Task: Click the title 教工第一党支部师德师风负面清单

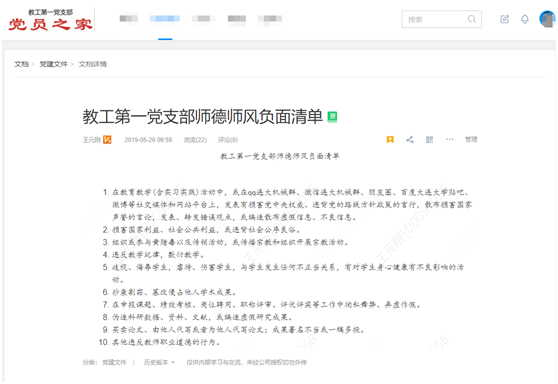Action: [x=202, y=117]
